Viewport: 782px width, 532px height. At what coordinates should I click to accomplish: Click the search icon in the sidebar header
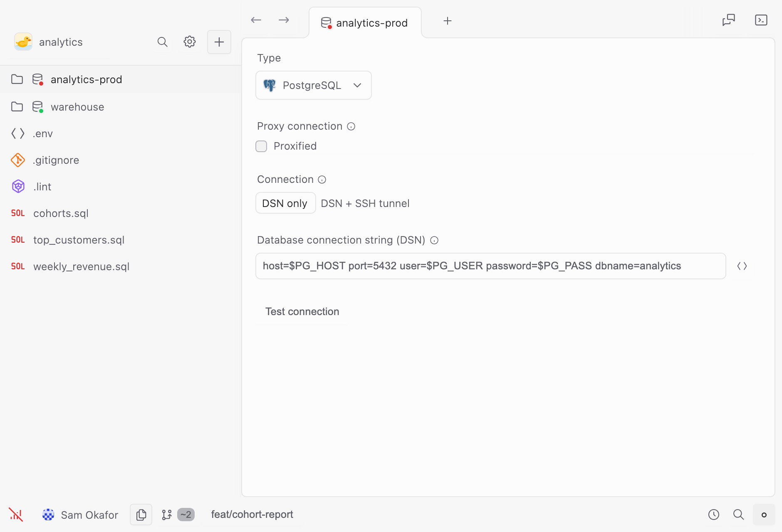(162, 42)
